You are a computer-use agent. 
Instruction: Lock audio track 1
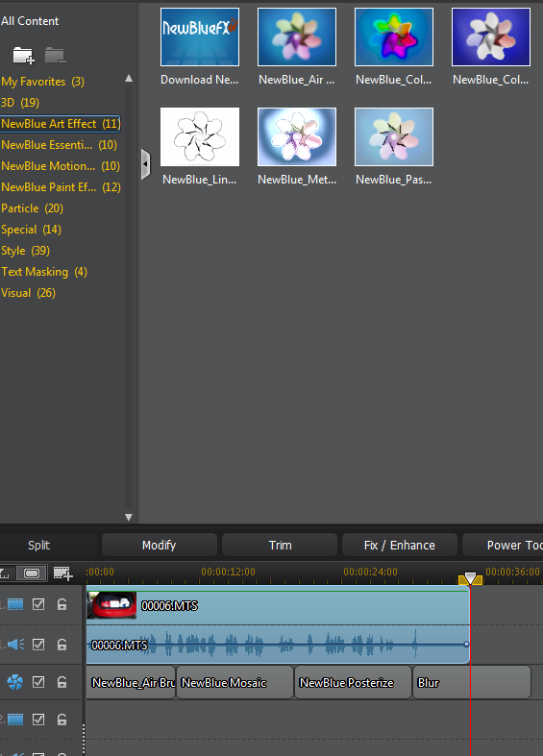pyautogui.click(x=62, y=645)
